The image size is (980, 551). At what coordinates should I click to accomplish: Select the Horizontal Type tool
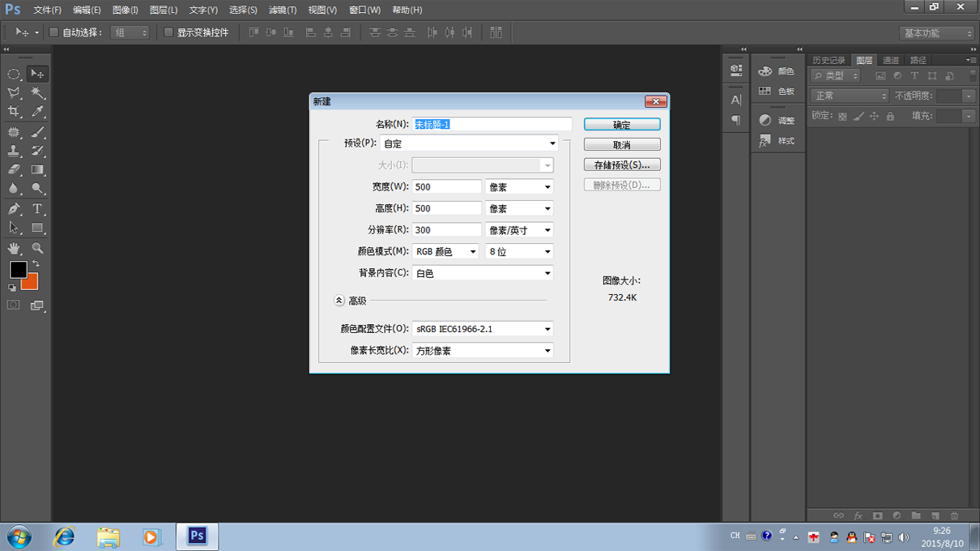[x=37, y=209]
